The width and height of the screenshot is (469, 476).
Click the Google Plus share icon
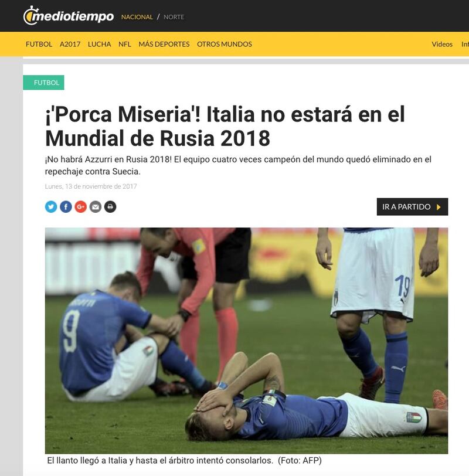click(x=81, y=207)
